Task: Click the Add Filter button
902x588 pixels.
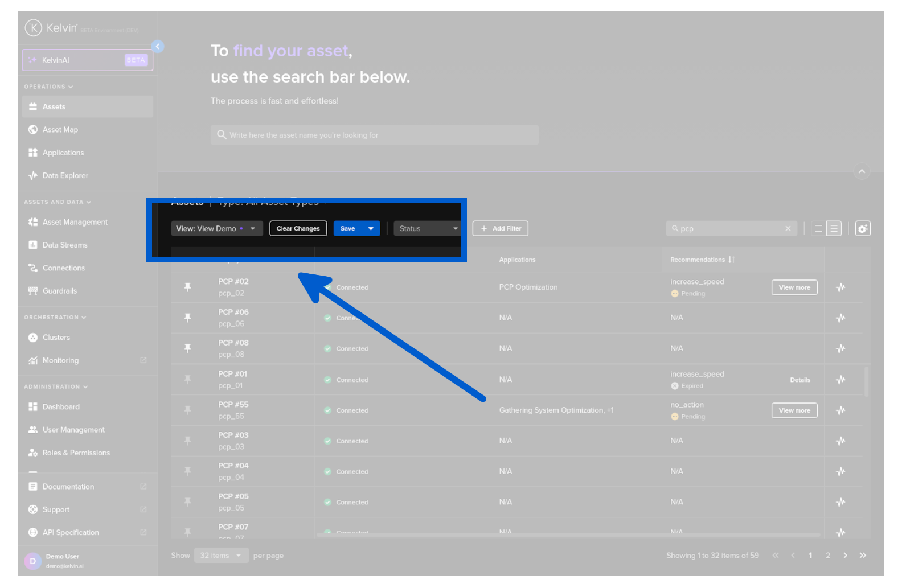Action: click(x=501, y=229)
